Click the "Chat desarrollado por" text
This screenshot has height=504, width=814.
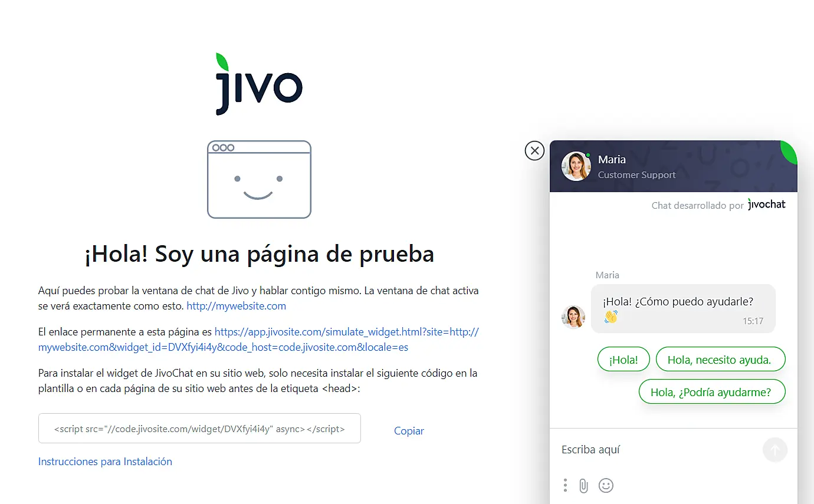pos(698,206)
